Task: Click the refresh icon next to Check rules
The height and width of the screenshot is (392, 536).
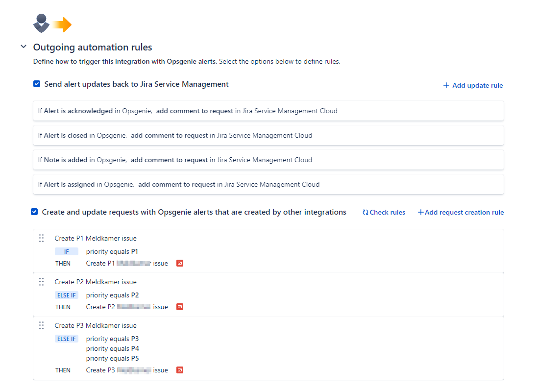Action: (x=365, y=212)
